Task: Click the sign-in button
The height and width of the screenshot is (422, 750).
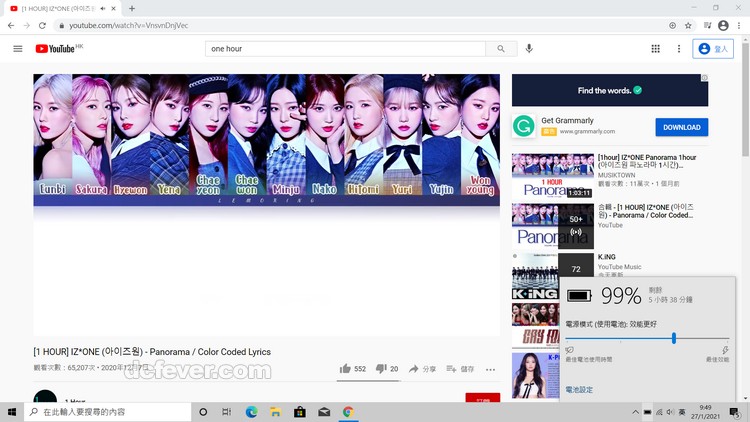Action: tap(713, 49)
